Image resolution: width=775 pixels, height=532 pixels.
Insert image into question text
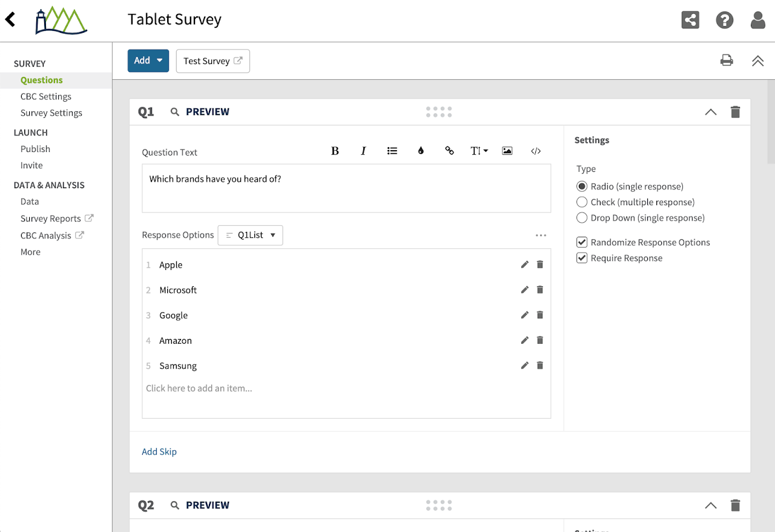coord(507,151)
